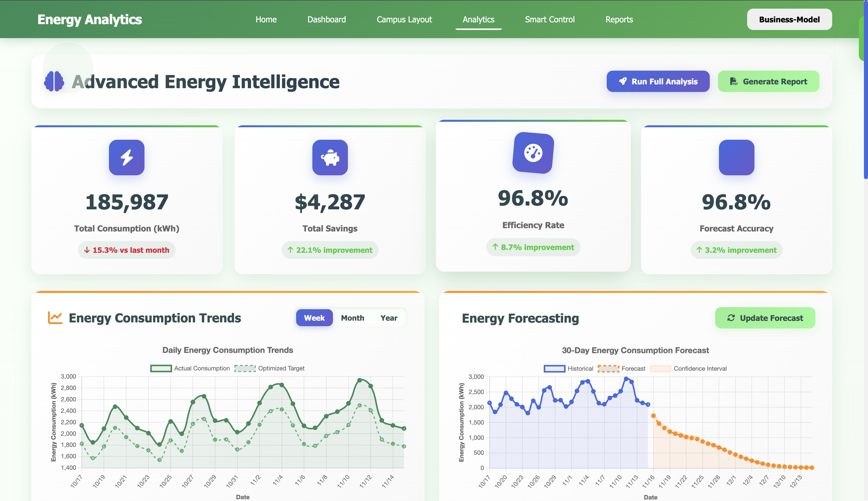This screenshot has width=868, height=501.
Task: Select the Week range toggle
Action: [x=314, y=318]
